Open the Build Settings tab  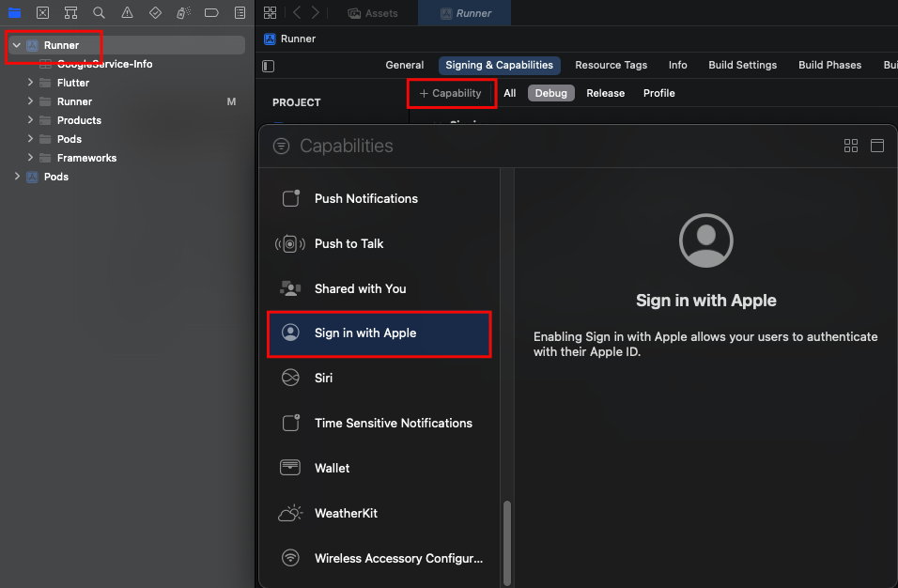[x=742, y=65]
